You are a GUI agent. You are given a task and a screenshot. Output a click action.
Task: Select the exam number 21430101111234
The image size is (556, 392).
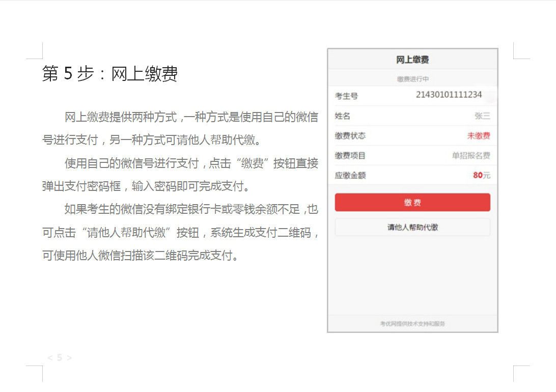coord(449,95)
